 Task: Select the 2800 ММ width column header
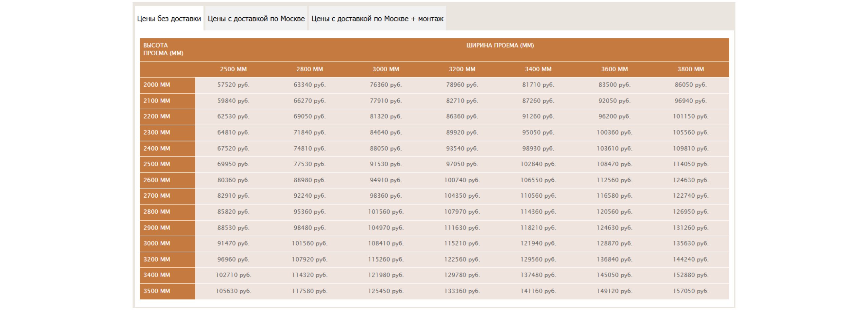point(310,69)
